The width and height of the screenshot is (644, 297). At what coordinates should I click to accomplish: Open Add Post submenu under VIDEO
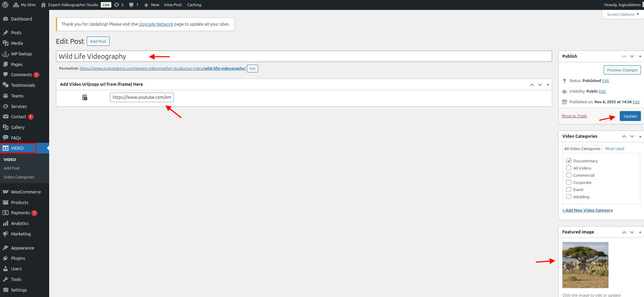pyautogui.click(x=12, y=168)
